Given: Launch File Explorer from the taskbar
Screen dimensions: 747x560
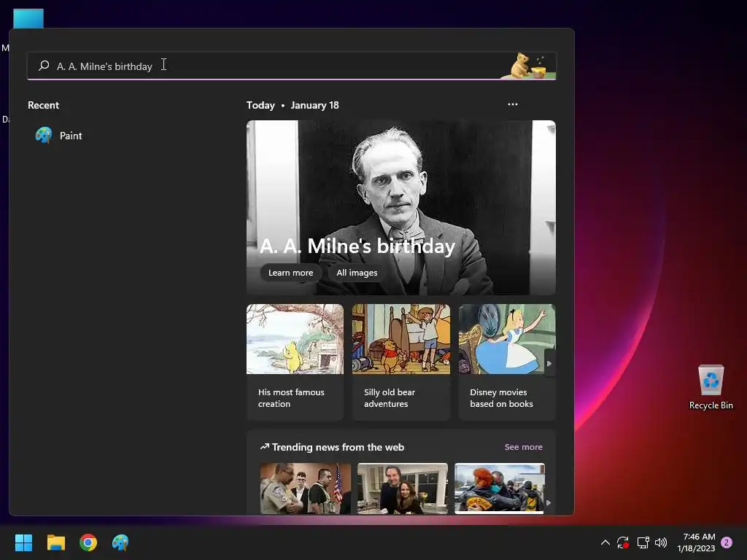Looking at the screenshot, I should click(x=55, y=542).
